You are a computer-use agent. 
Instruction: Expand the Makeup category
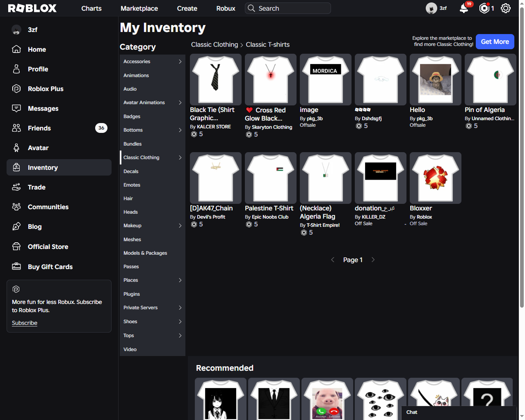pos(180,226)
